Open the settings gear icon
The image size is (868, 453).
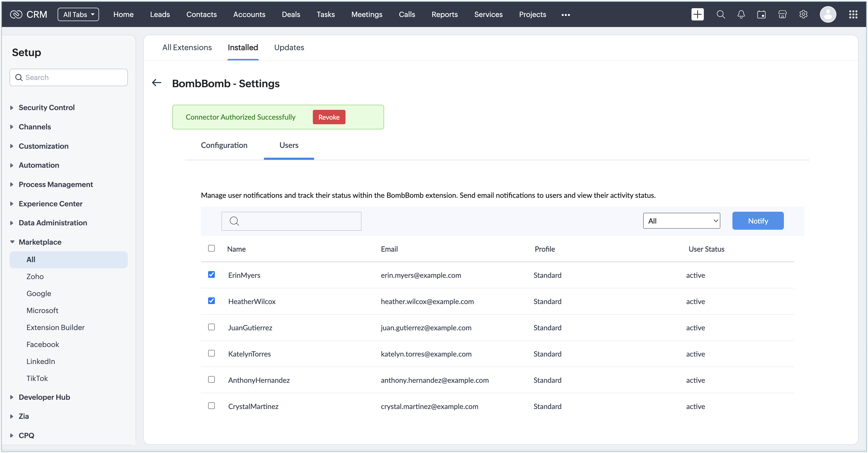(803, 14)
